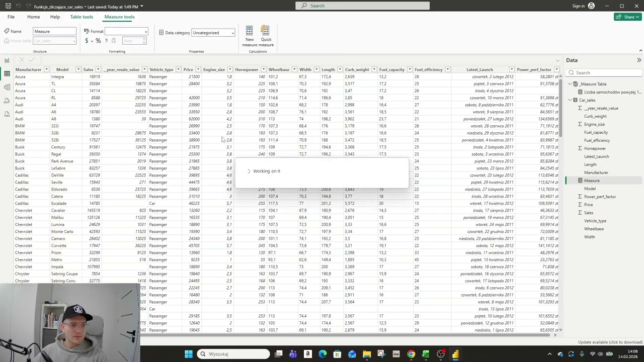Open the Power_perf_factor column filter dropdown

(556, 69)
